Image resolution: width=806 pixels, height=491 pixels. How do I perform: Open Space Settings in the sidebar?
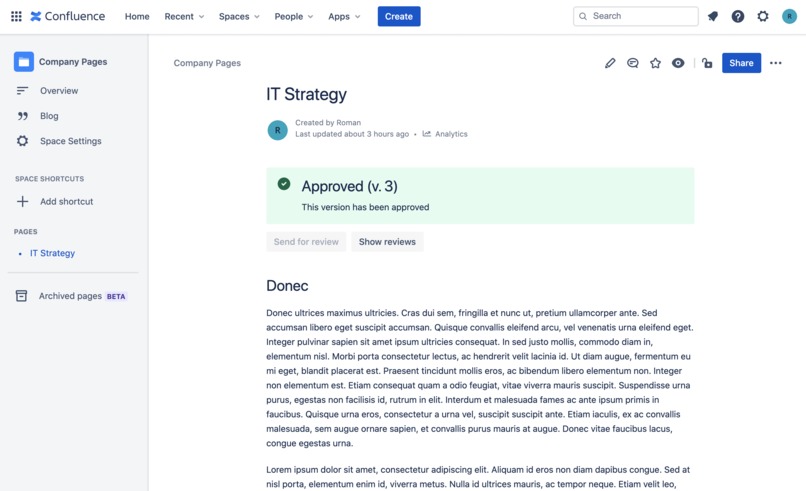71,141
